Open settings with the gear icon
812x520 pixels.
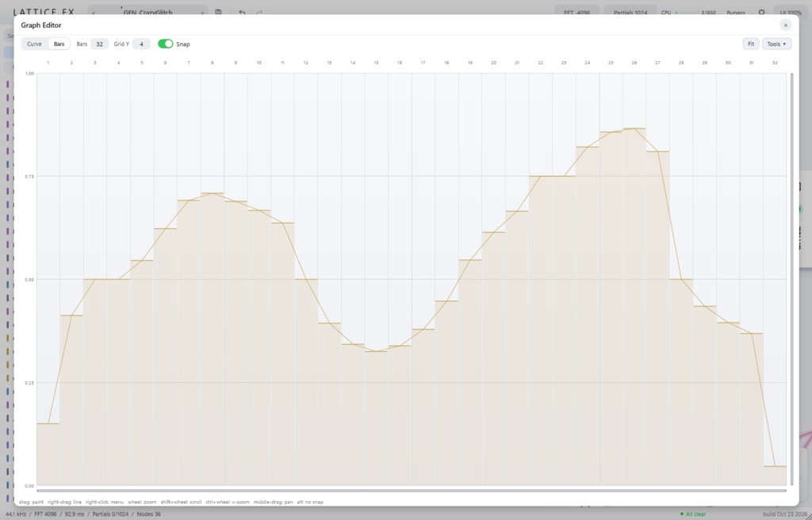pos(761,12)
